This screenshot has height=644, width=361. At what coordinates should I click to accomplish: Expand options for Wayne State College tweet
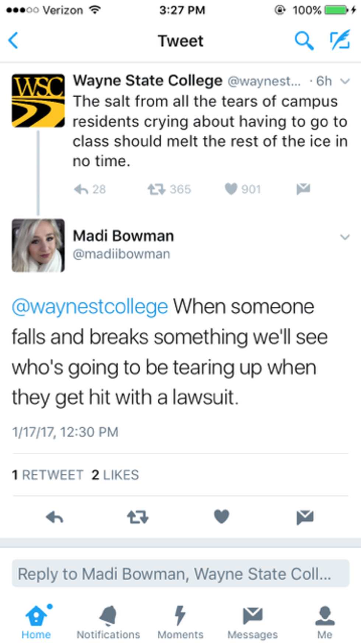(x=345, y=81)
